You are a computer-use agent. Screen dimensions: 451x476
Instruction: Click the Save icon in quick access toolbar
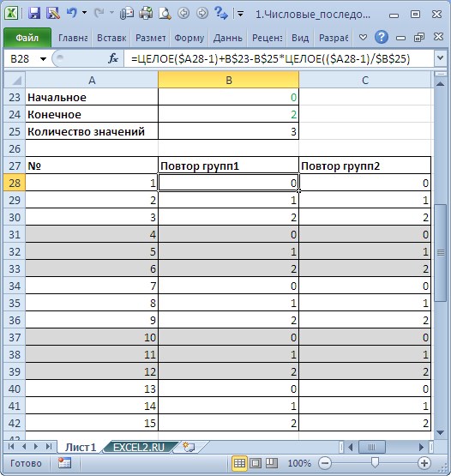[x=34, y=14]
